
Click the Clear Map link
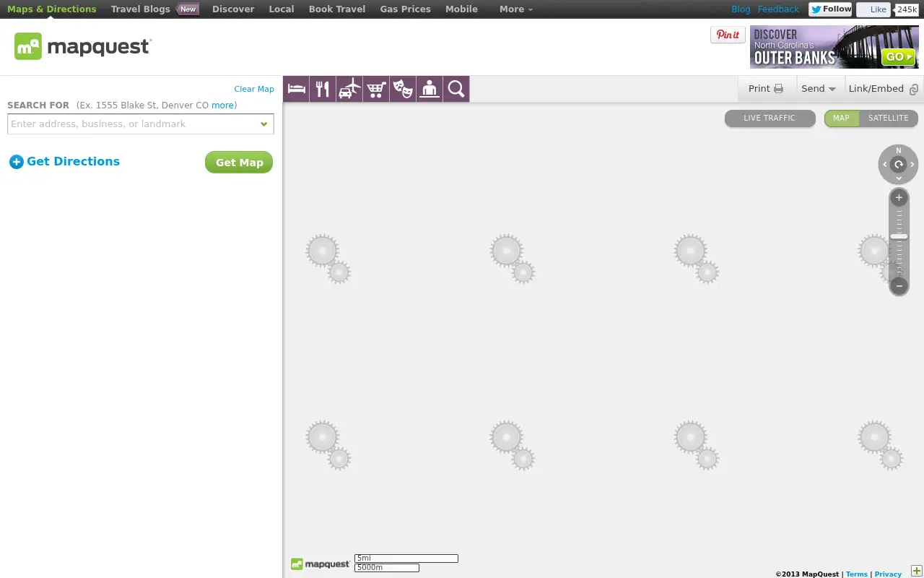pyautogui.click(x=254, y=89)
